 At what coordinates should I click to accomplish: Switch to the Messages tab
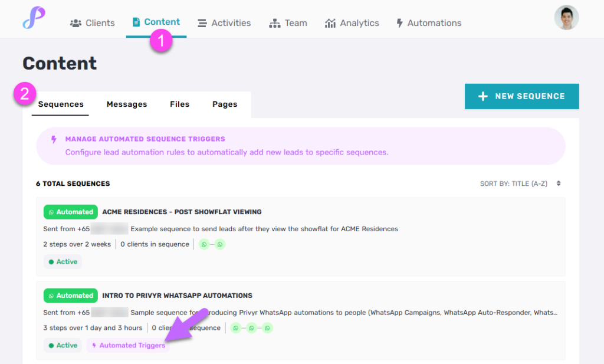tap(127, 104)
